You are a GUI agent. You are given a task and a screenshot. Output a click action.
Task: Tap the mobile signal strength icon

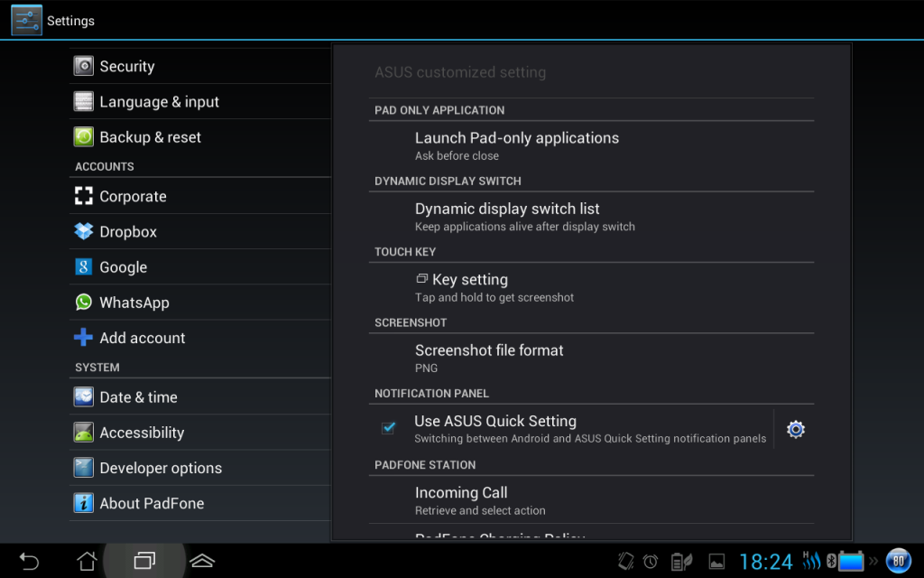pos(811,560)
